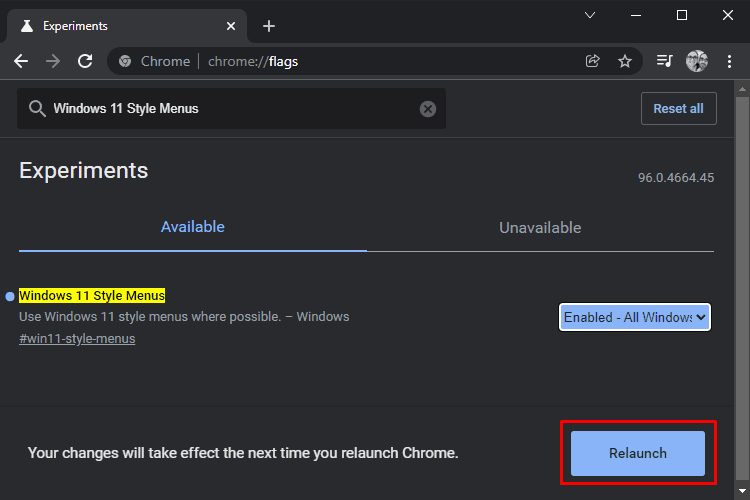Switch to the Unavailable tab
The width and height of the screenshot is (750, 500).
[540, 227]
